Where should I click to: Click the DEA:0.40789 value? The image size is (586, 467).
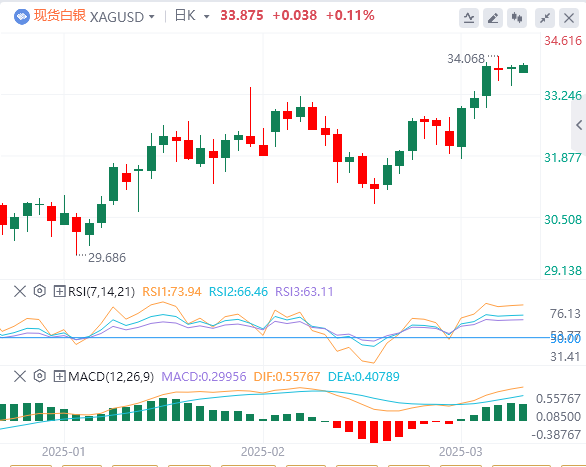(364, 377)
